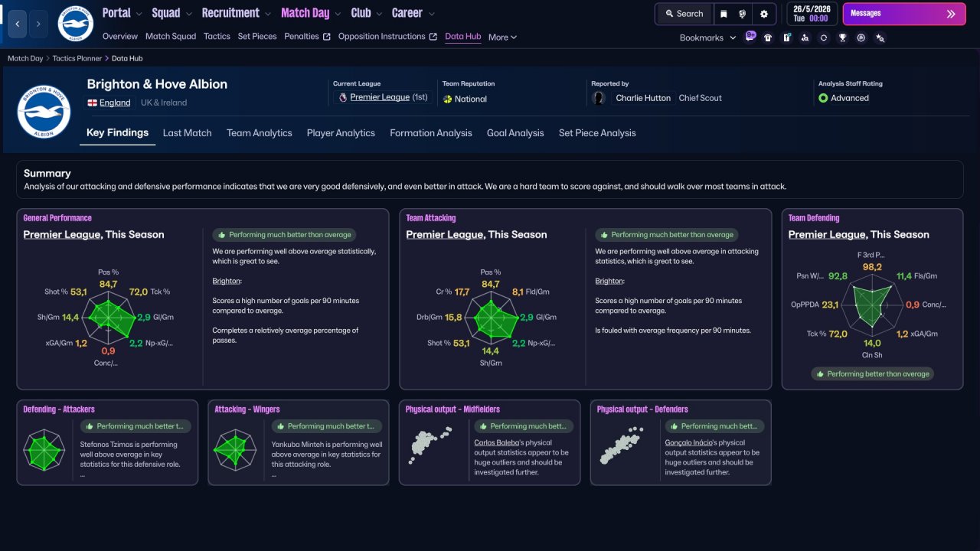
Task: Open the inbox icon with the 9+ badge
Action: click(x=750, y=37)
